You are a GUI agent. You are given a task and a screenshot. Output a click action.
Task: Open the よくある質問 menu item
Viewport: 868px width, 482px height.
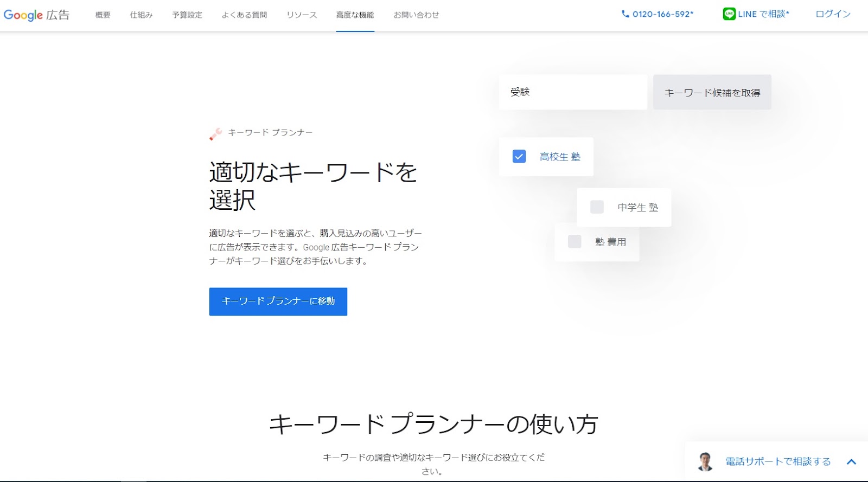244,15
